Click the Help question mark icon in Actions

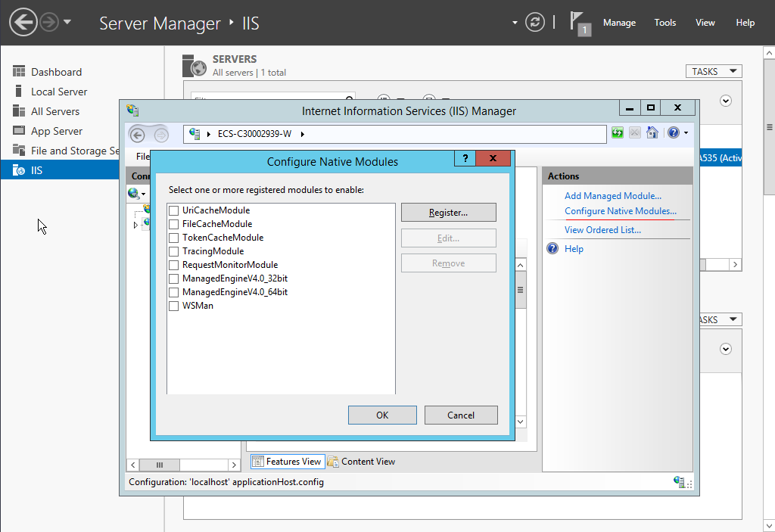coord(552,248)
